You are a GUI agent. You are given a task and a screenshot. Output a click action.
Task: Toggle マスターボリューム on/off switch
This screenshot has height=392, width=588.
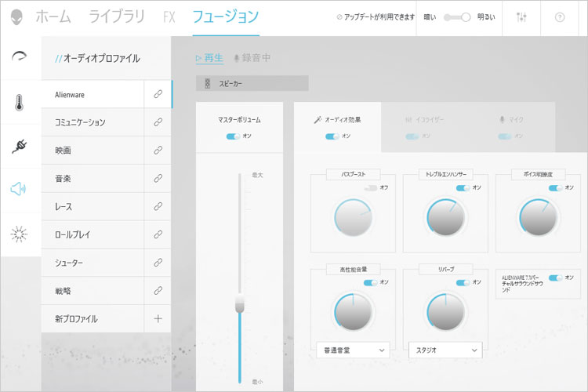coord(233,136)
